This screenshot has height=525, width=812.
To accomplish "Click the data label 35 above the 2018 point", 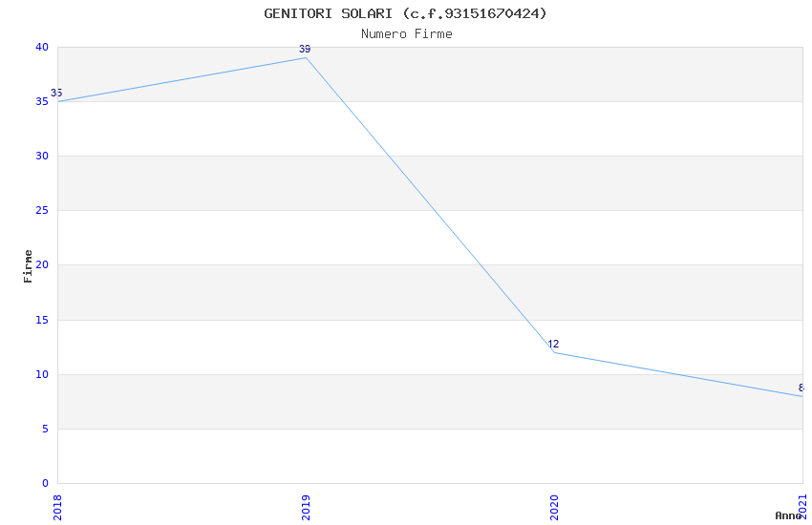I will [x=56, y=94].
